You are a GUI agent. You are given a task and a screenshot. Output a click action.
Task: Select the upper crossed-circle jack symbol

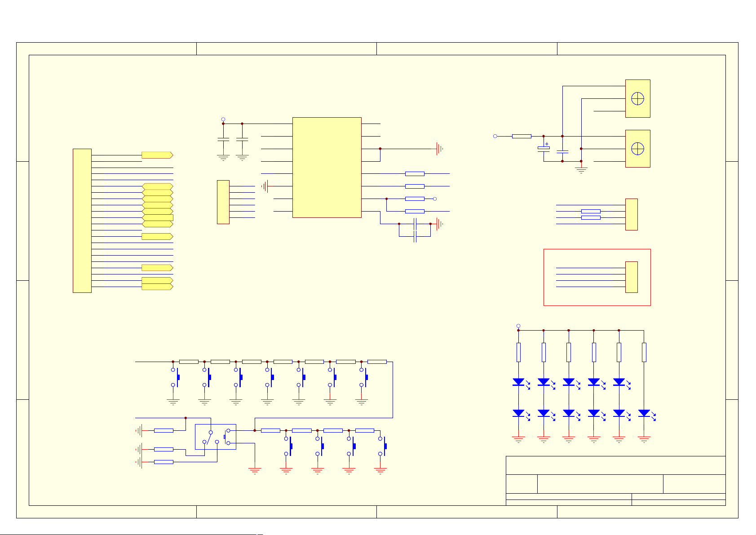[x=638, y=99]
